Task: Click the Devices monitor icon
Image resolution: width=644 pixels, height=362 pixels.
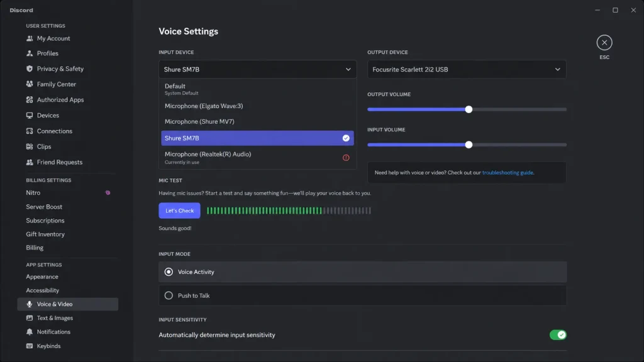Action: (30, 116)
